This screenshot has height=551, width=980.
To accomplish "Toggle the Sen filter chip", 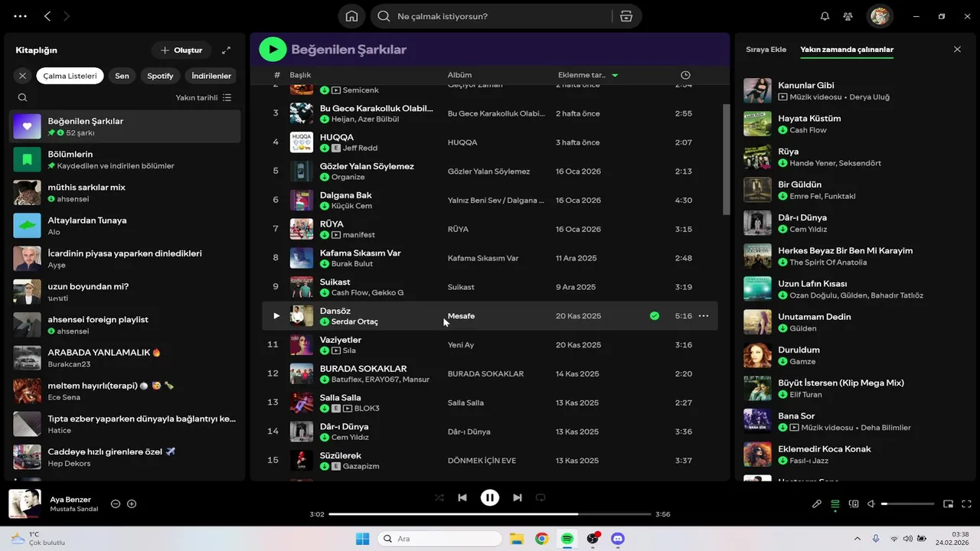I will click(122, 76).
